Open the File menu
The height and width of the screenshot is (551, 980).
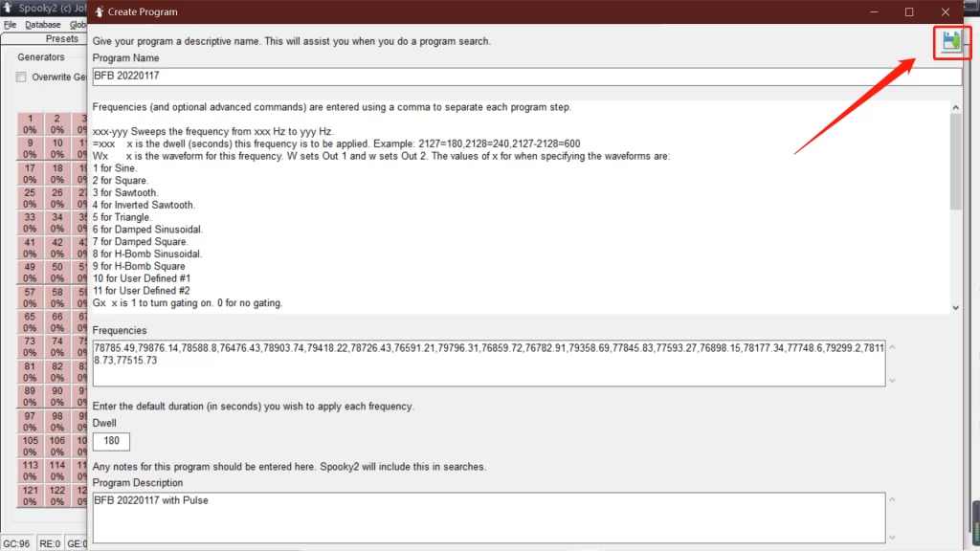(x=11, y=25)
